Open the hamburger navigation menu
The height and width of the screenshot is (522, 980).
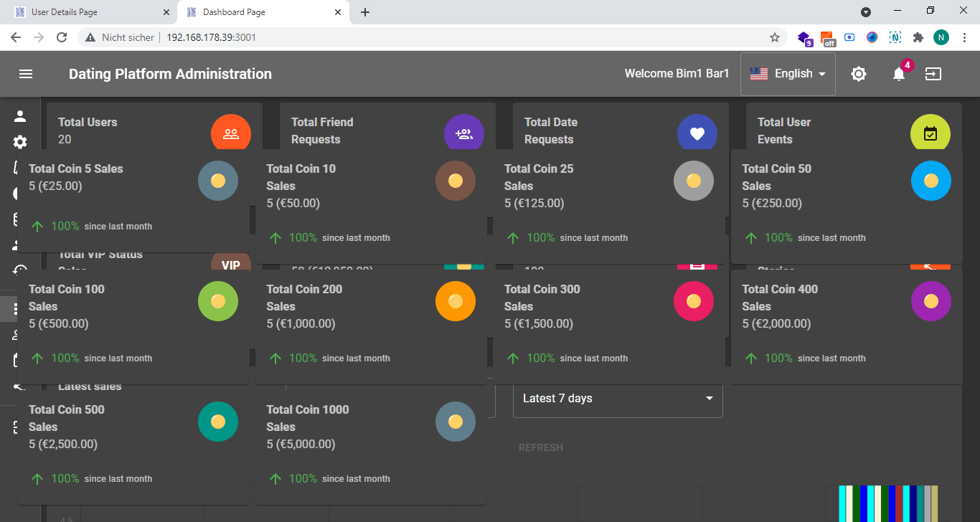point(26,74)
